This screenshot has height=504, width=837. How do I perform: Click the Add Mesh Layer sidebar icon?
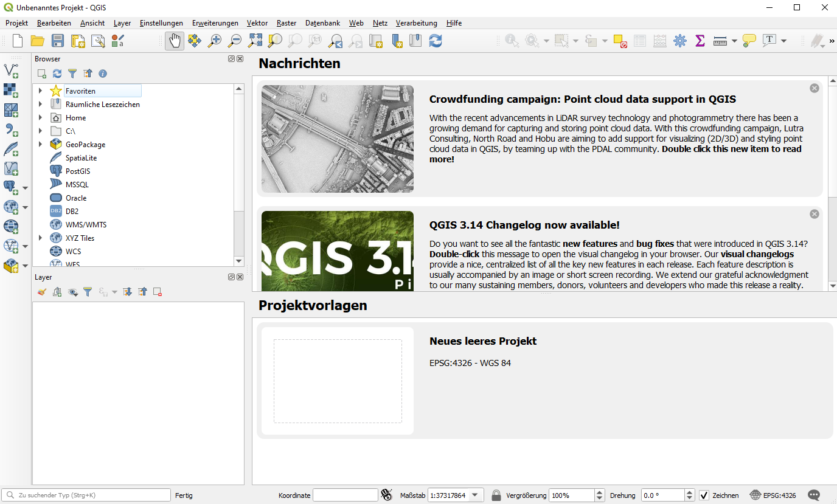click(11, 109)
